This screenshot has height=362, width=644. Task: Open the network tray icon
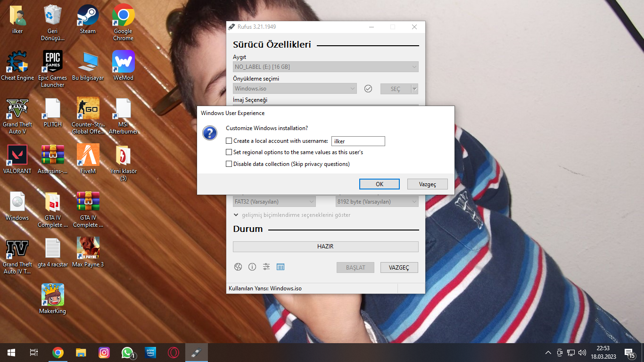click(570, 353)
